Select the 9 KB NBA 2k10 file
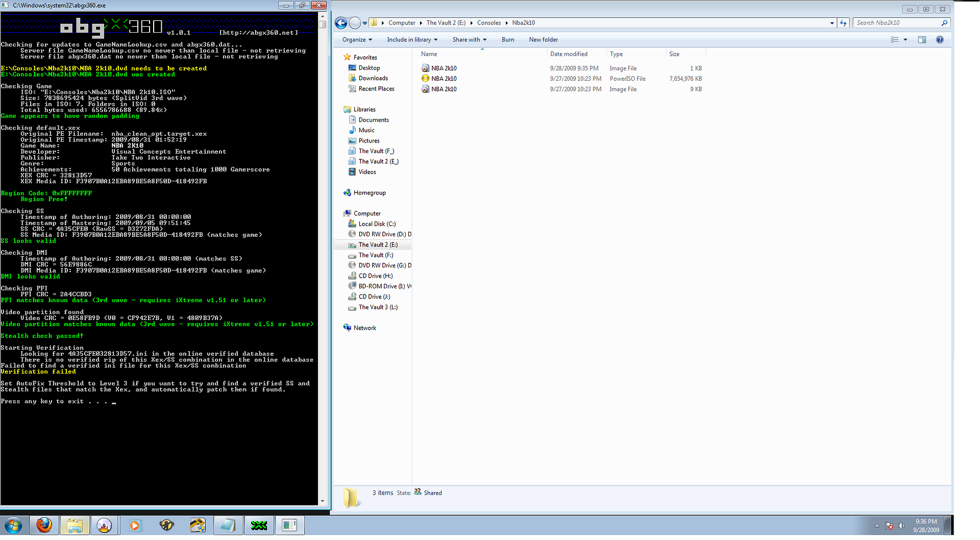This screenshot has width=980, height=540. click(x=561, y=89)
